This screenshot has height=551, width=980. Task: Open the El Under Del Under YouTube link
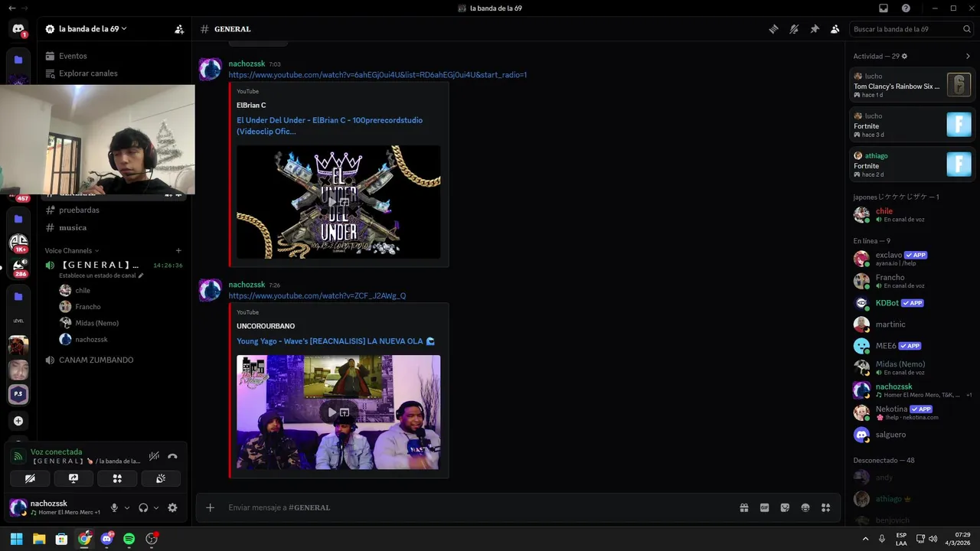[329, 126]
